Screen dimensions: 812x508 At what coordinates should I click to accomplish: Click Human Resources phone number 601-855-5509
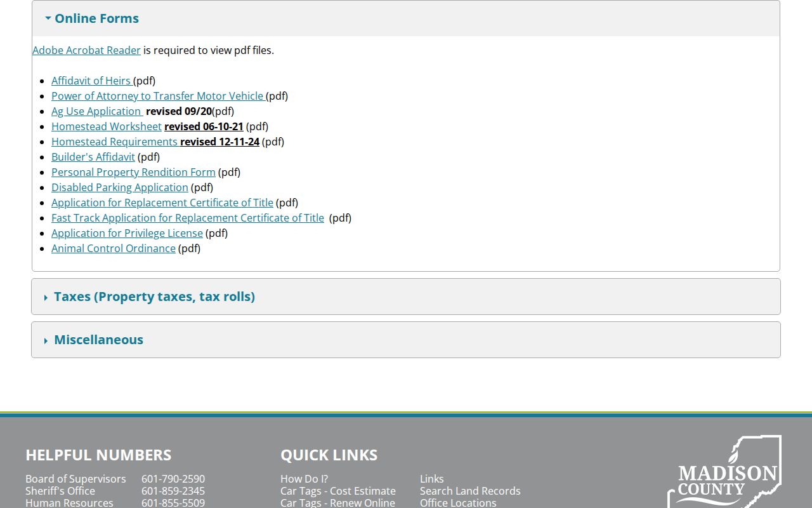(173, 502)
